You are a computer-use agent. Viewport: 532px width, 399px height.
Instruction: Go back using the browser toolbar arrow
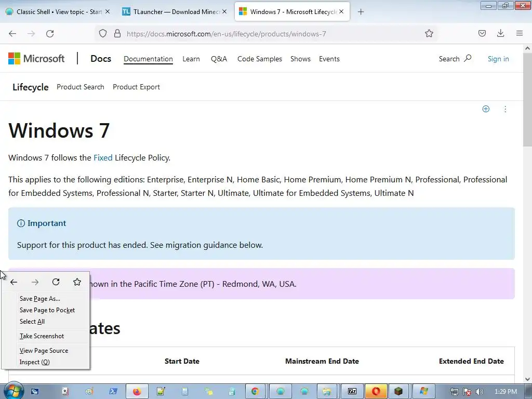click(x=12, y=34)
